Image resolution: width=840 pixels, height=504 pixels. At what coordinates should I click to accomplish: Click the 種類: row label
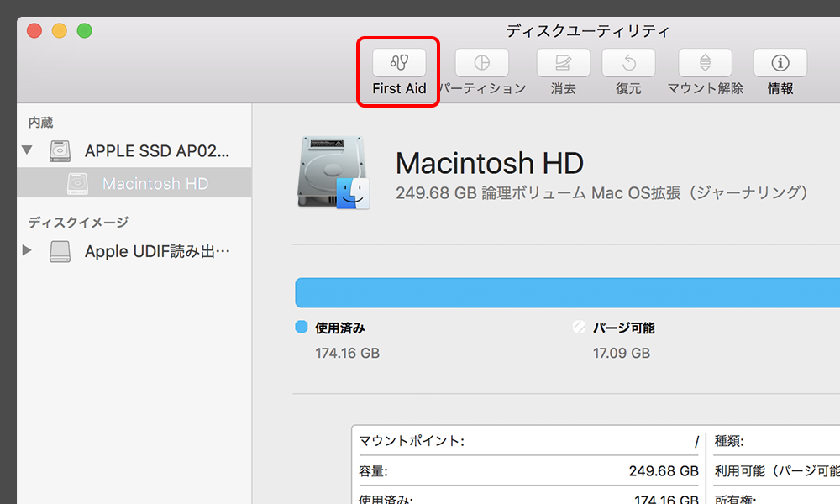click(x=729, y=441)
